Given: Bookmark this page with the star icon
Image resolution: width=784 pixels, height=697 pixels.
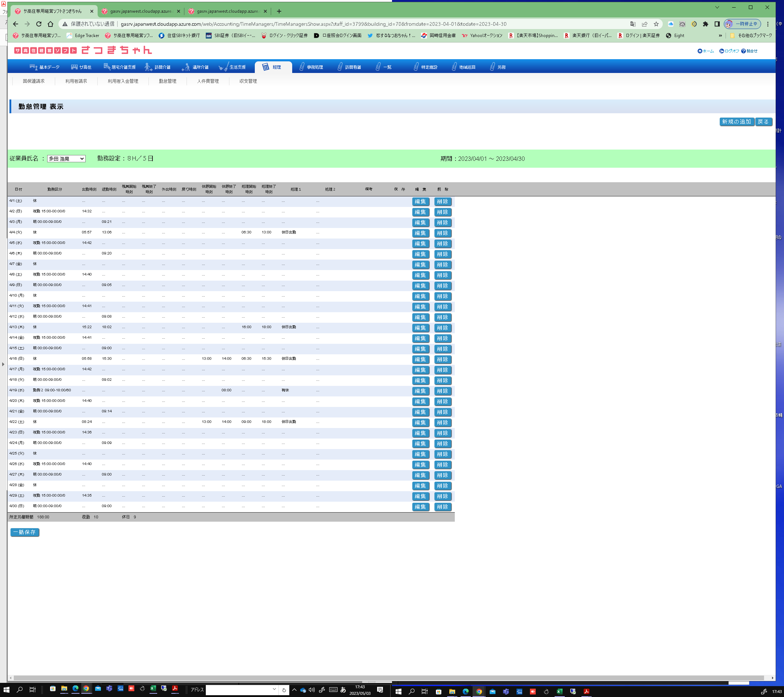Looking at the screenshot, I should click(x=656, y=24).
